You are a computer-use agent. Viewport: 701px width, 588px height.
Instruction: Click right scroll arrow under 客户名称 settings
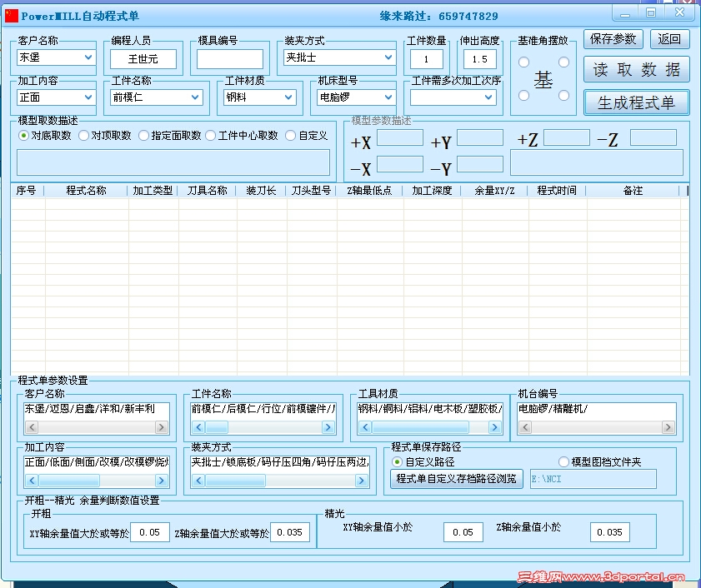(162, 427)
